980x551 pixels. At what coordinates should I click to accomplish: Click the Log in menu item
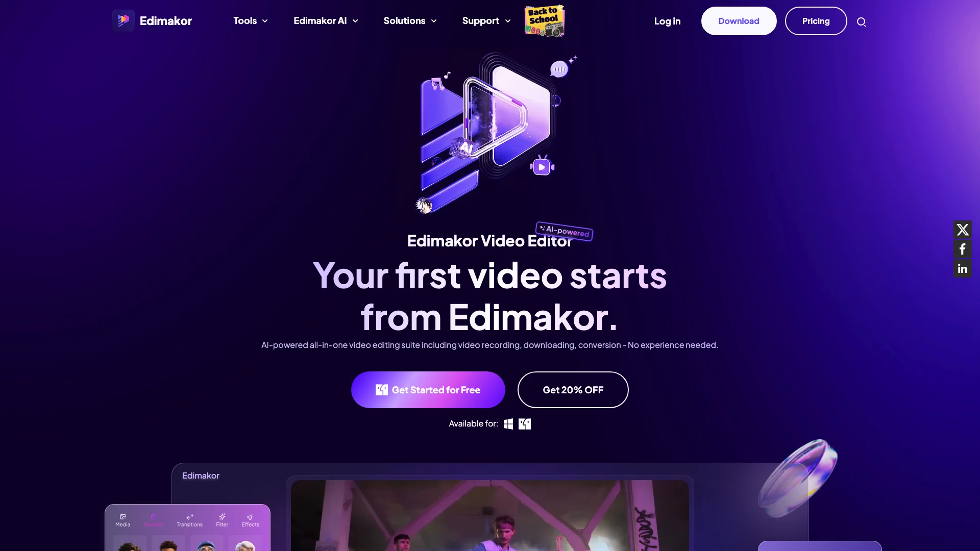point(667,21)
